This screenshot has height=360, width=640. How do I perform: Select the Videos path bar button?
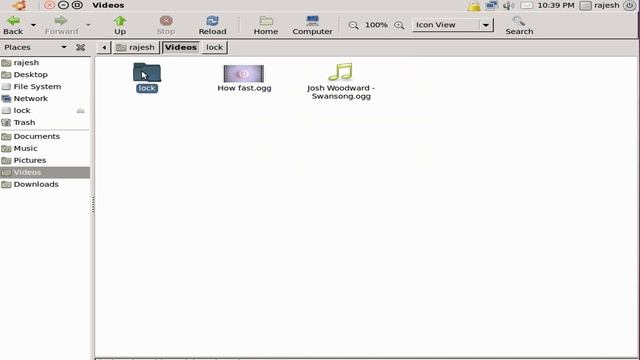coord(181,47)
